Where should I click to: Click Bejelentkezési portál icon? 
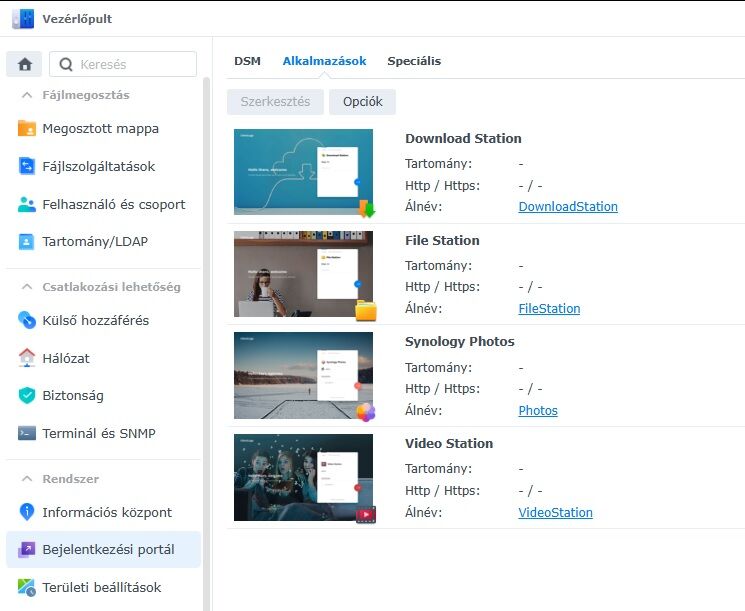pyautogui.click(x=27, y=550)
